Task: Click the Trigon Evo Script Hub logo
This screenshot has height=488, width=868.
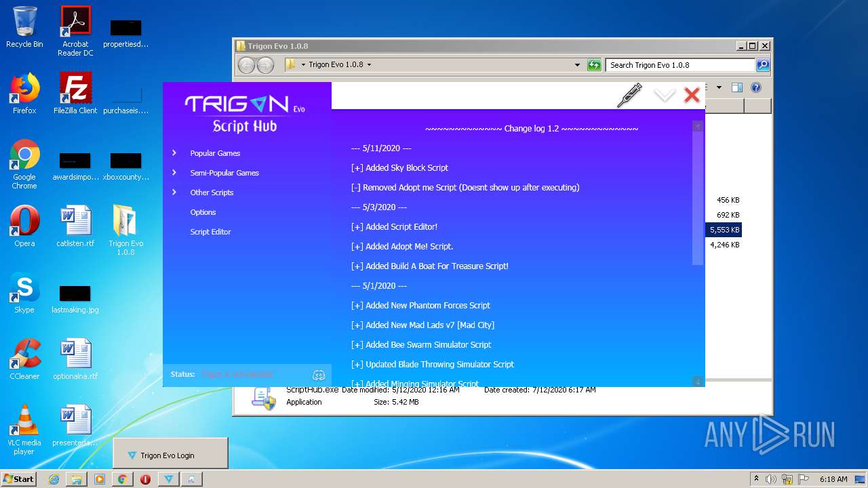Action: tap(245, 113)
